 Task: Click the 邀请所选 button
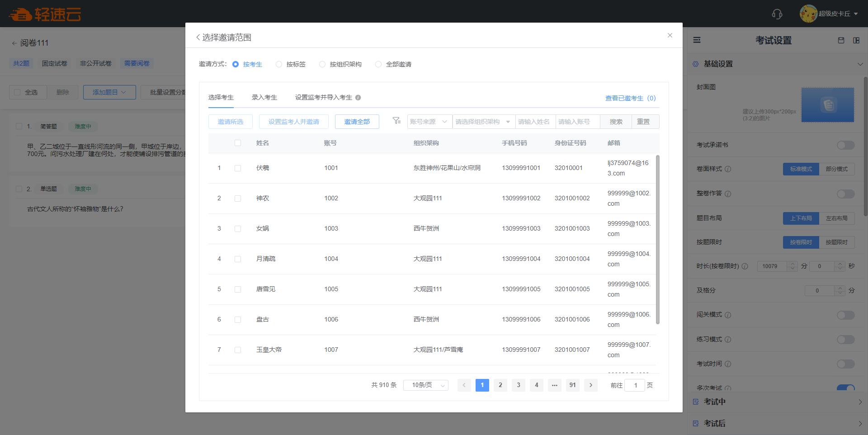tap(231, 122)
